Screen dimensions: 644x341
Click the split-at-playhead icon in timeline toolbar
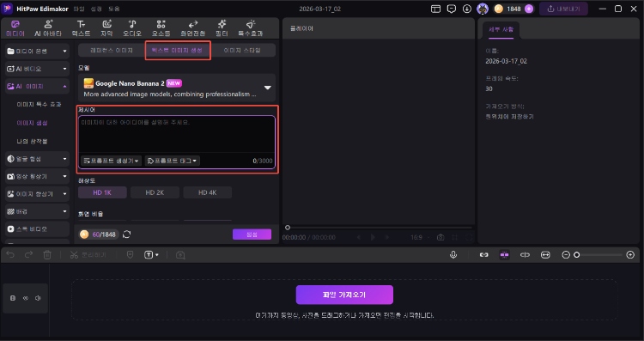[525, 255]
